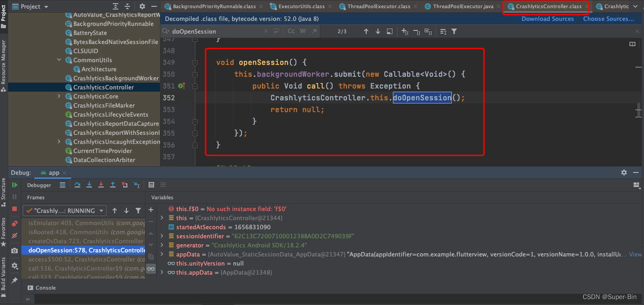The image size is (644, 305).
Task: Open search results in find window
Action: click(389, 31)
